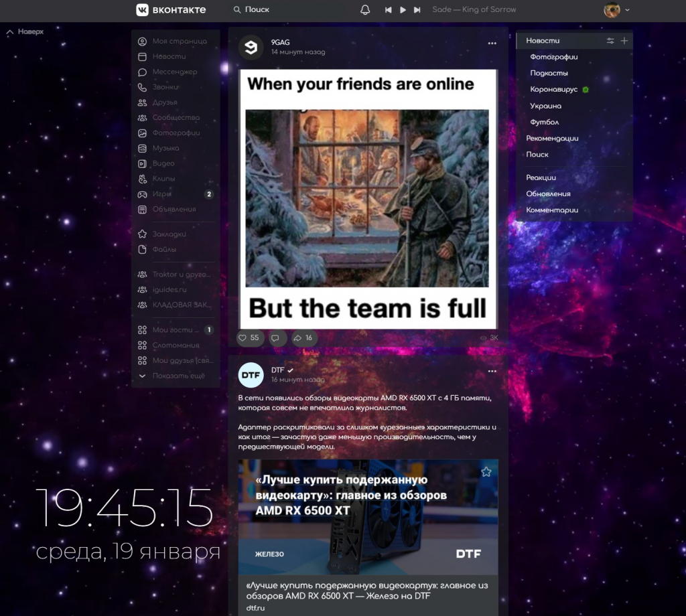Open the notifications bell
686x616 pixels.
coord(365,9)
